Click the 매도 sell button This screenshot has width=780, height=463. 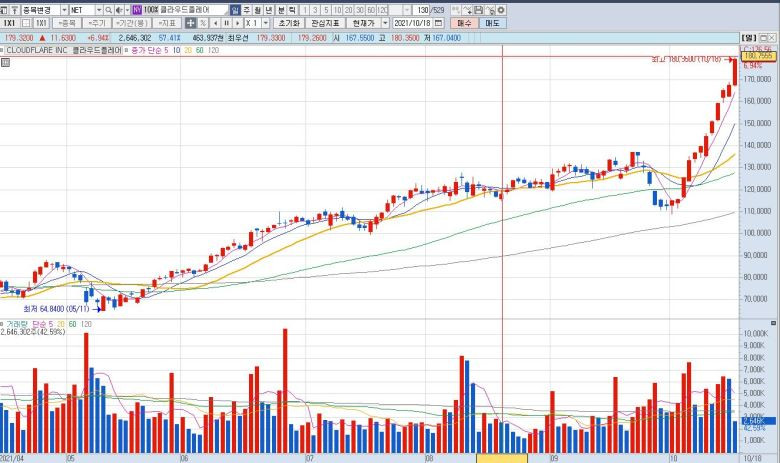[x=493, y=23]
